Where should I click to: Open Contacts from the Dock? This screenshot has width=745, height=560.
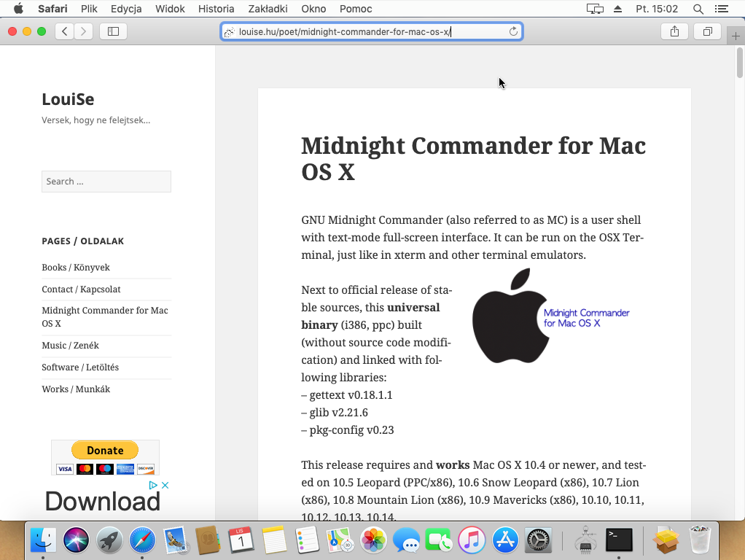(208, 540)
